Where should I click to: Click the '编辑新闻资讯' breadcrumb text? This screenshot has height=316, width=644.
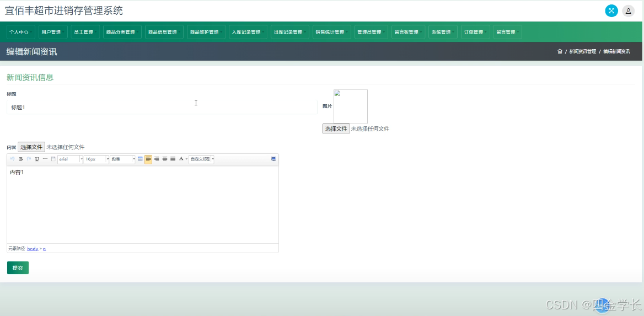coord(616,51)
